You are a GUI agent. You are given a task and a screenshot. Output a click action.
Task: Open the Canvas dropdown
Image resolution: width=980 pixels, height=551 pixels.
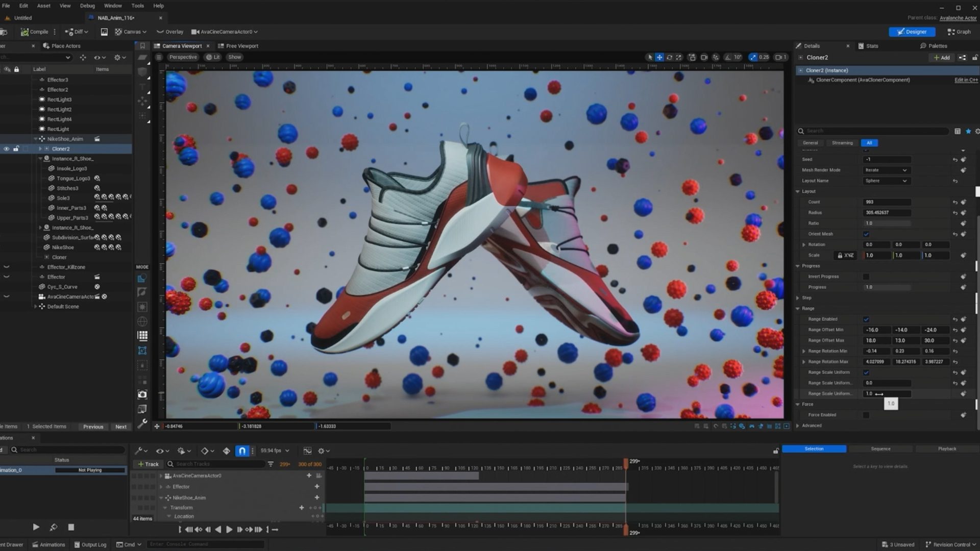131,32
